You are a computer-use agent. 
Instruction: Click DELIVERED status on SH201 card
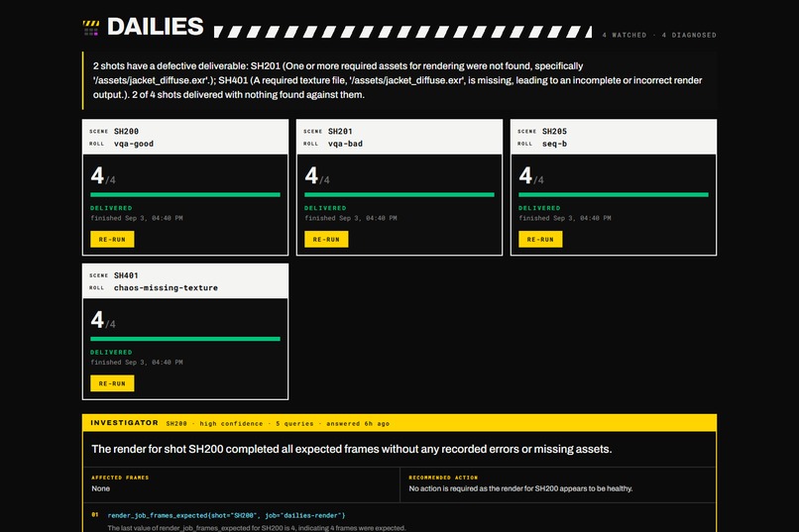tap(325, 208)
